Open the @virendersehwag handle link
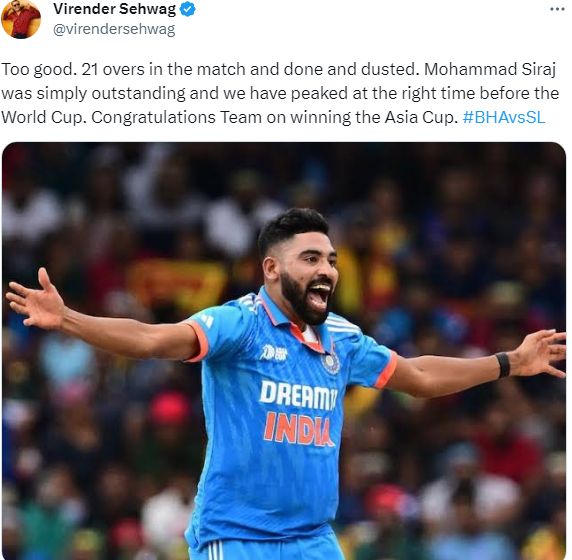The image size is (572, 560). point(114,29)
